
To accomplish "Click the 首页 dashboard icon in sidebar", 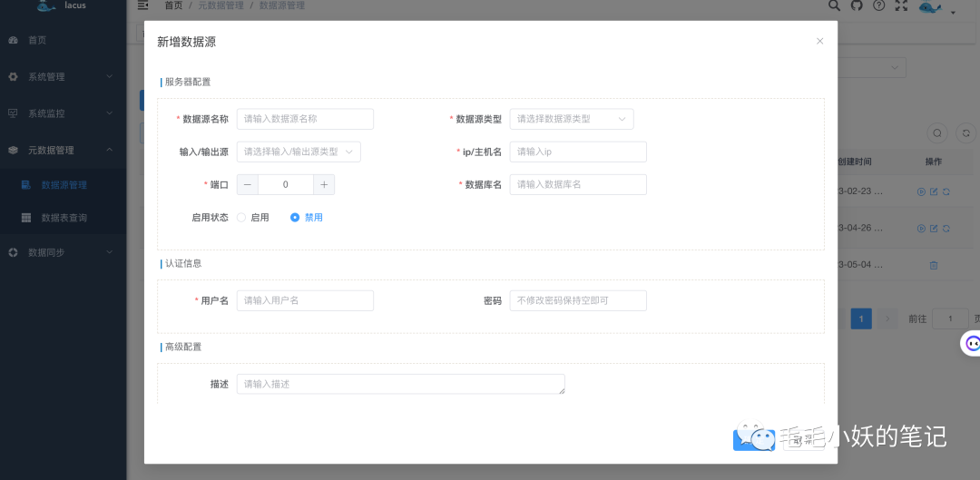I will point(13,40).
